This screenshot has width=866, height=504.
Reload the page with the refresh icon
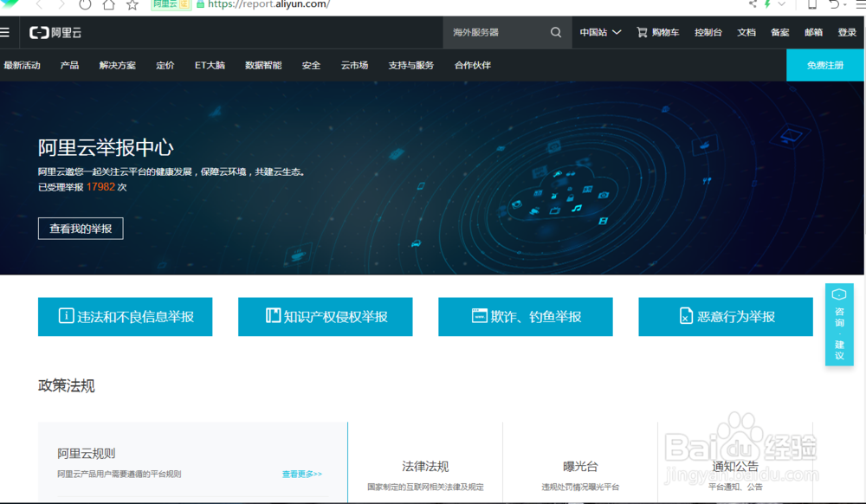pyautogui.click(x=85, y=4)
